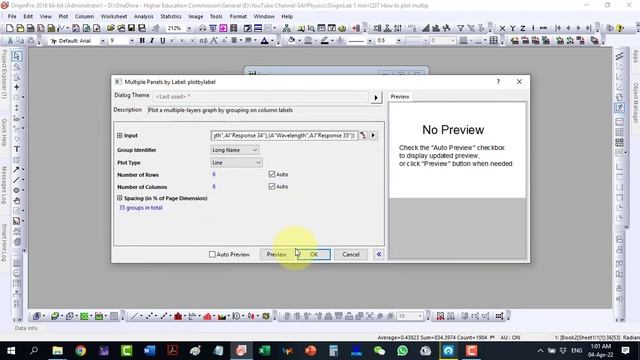Viewport: 640px width, 360px height.
Task: Click the Number of Rows value
Action: pyautogui.click(x=214, y=174)
